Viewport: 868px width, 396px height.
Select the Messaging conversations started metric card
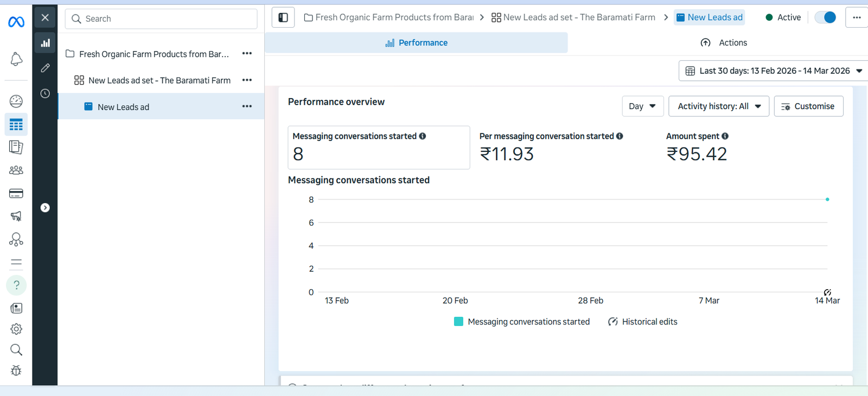[x=378, y=148]
